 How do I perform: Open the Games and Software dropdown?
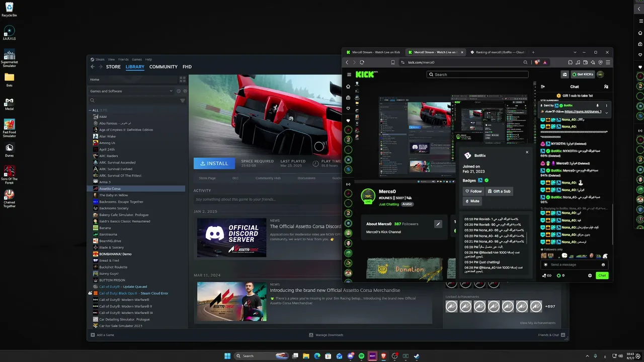(131, 91)
